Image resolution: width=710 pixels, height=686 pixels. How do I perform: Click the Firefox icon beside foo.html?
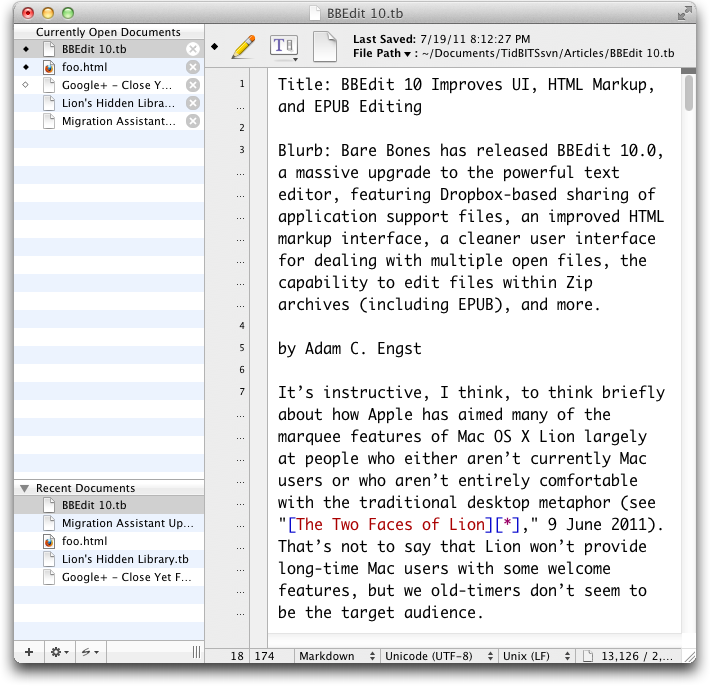click(49, 67)
